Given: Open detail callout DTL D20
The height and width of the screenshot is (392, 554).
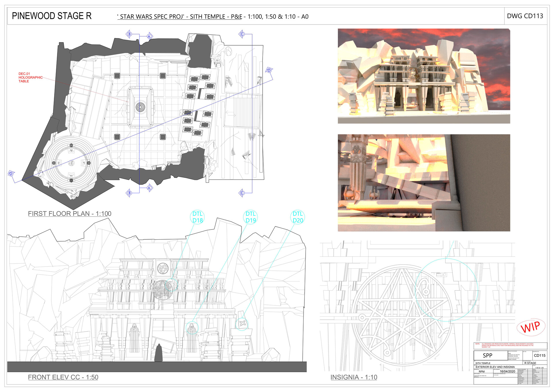Looking at the screenshot, I should [297, 217].
